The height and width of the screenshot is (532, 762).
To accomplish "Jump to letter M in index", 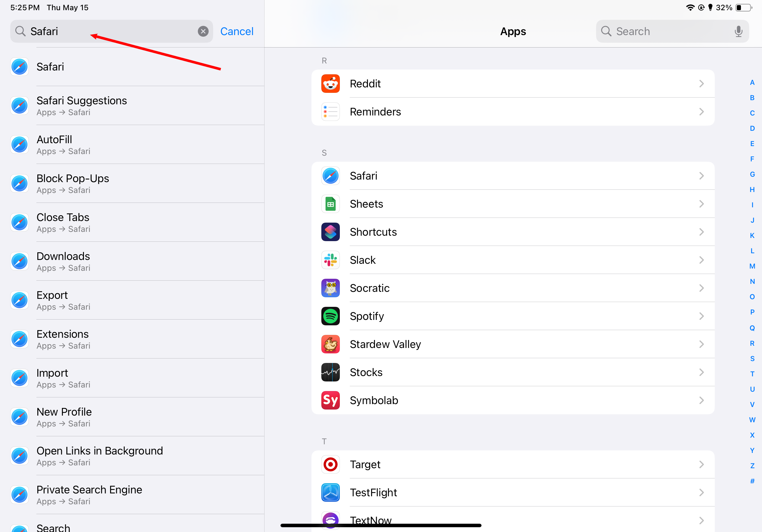I will (752, 266).
